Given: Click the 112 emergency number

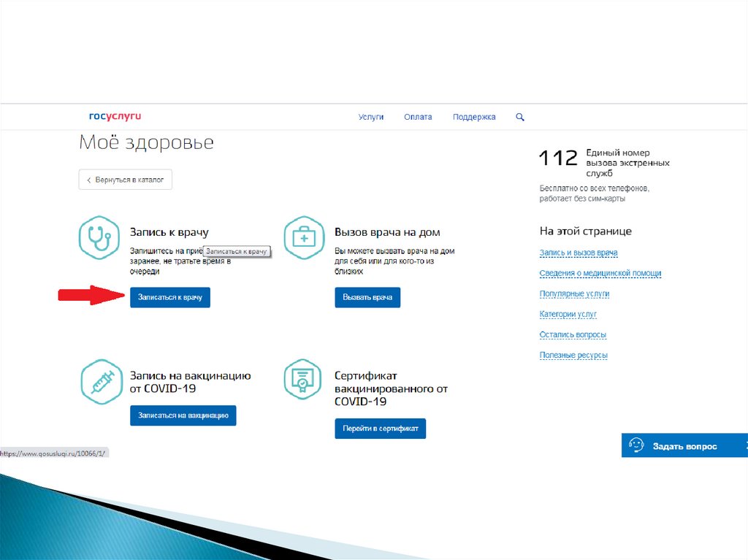Looking at the screenshot, I should pos(558,158).
